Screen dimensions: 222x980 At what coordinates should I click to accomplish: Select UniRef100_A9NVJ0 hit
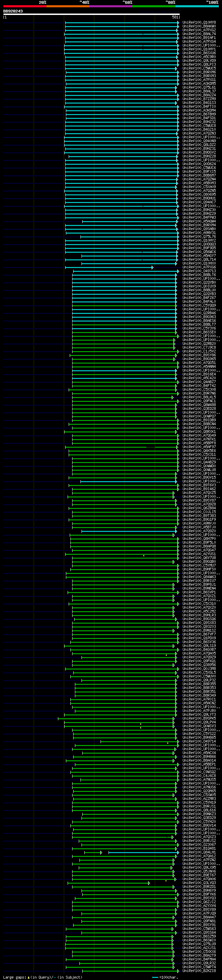tap(199, 523)
